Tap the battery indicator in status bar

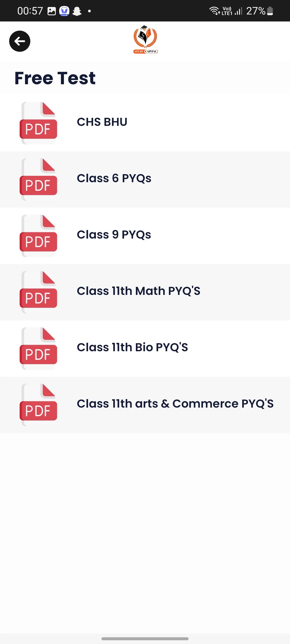point(270,11)
